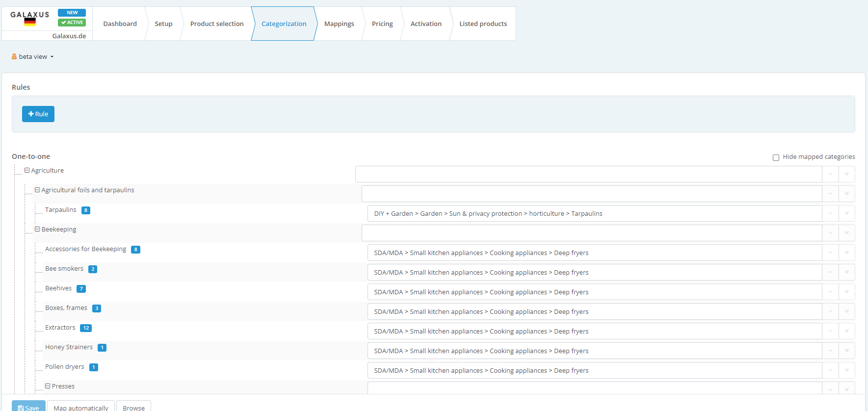
Task: Collapse the Agricultural foils and tarpaulins node
Action: click(x=37, y=190)
